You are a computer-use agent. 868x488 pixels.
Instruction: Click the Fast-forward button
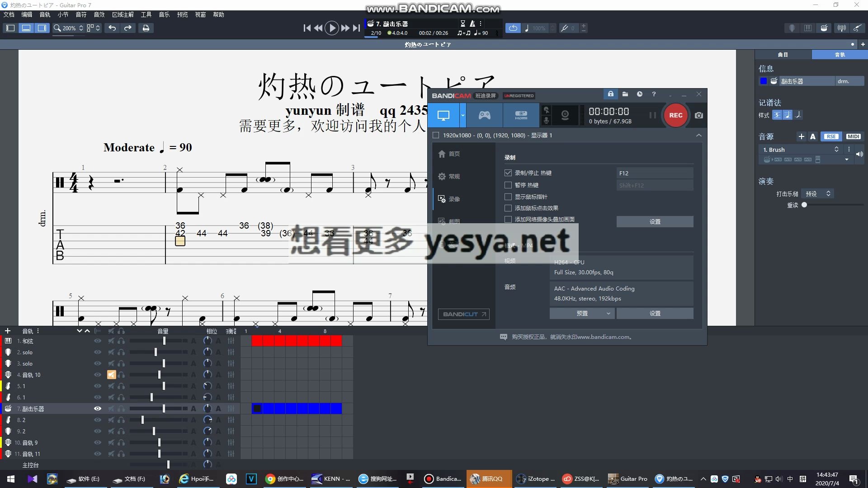coord(345,28)
